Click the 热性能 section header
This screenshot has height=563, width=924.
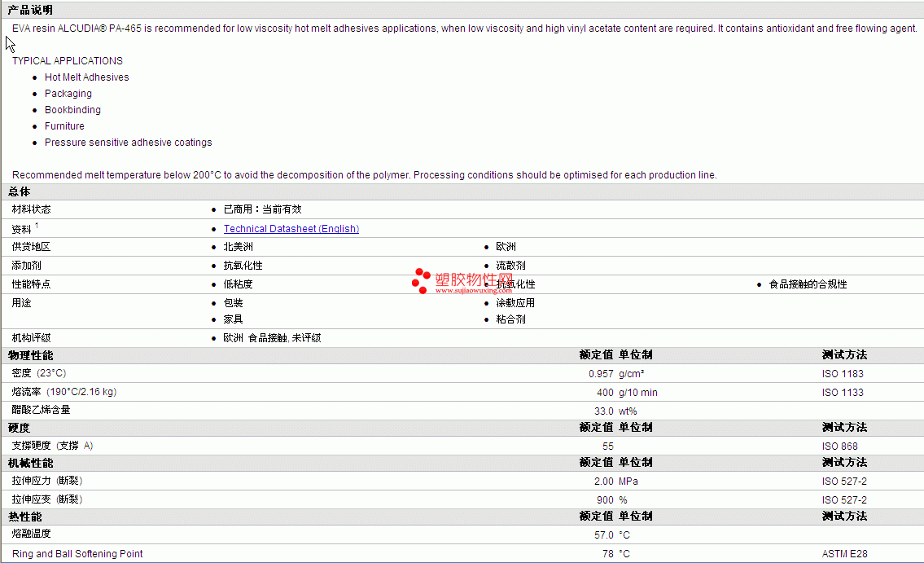click(24, 517)
